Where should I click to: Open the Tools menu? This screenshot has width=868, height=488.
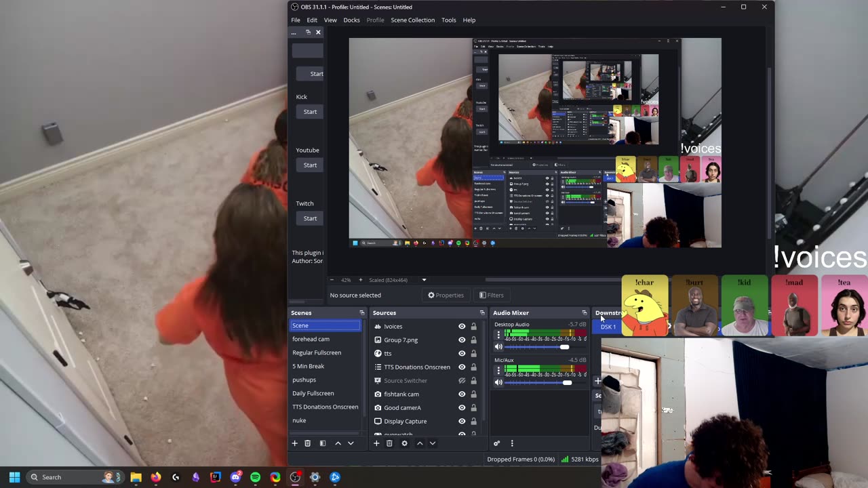(449, 20)
